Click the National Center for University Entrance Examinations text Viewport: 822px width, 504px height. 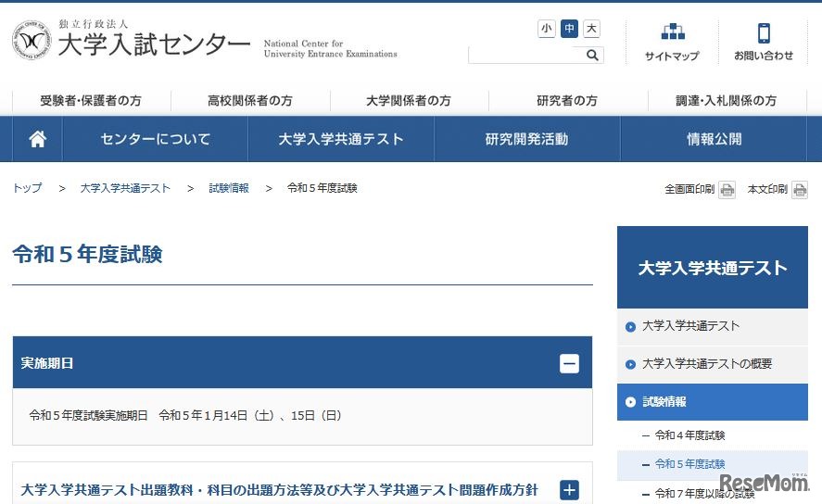pos(330,49)
